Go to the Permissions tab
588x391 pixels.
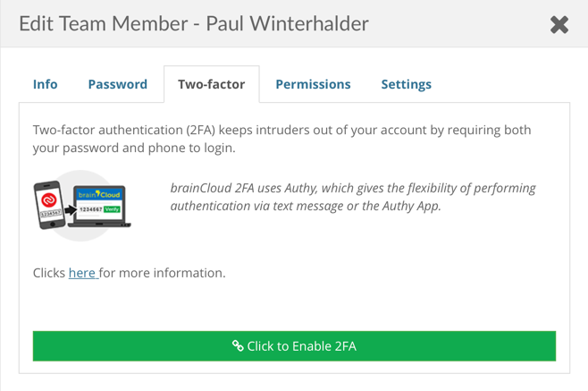[313, 84]
